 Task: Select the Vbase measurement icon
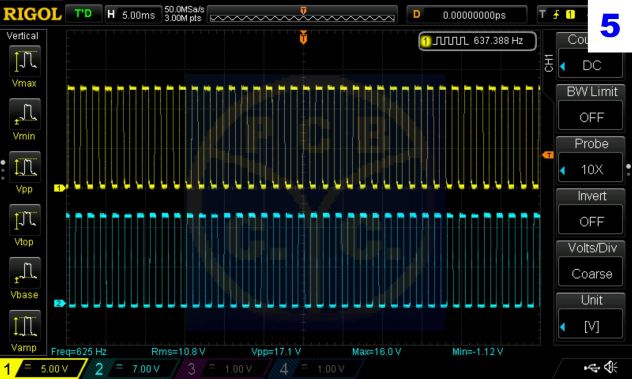tap(25, 273)
